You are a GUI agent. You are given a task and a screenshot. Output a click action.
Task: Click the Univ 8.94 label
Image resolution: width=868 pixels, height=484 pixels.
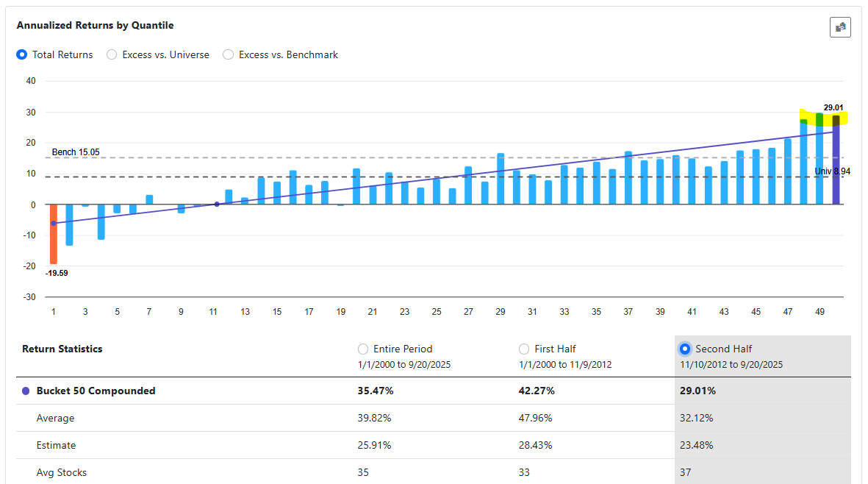pos(833,171)
